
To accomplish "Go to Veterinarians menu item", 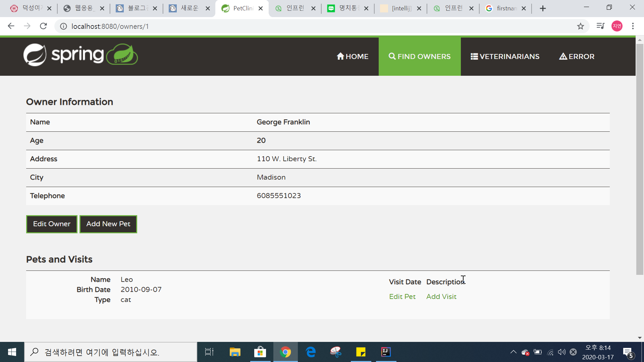I will point(505,57).
